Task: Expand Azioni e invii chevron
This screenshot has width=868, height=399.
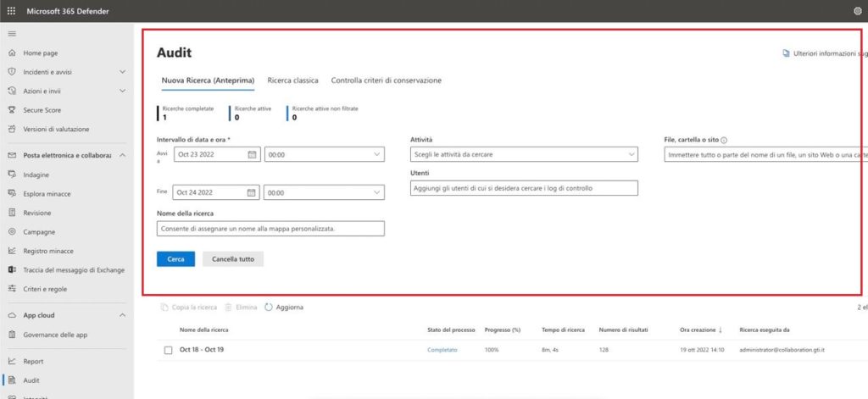Action: coord(122,91)
